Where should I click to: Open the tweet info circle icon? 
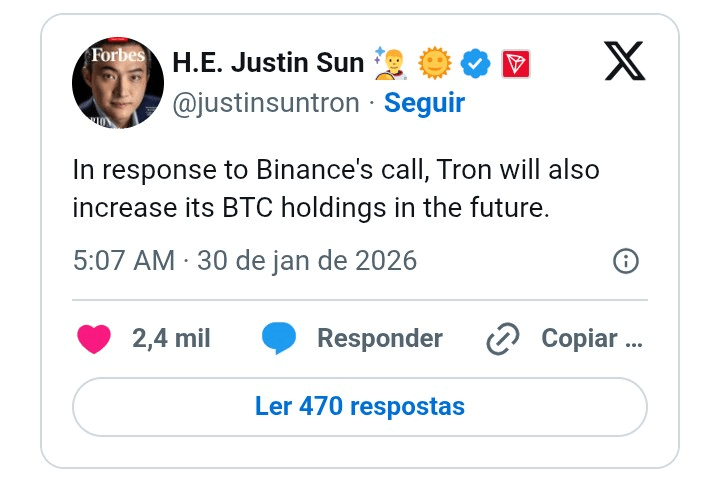pos(625,261)
